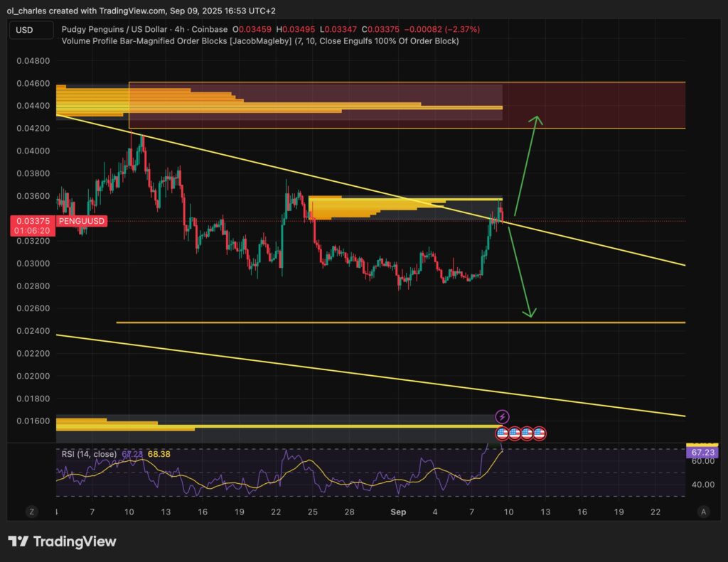The height and width of the screenshot is (562, 728).
Task: Toggle the A auto-scale button at bottom right
Action: click(703, 512)
